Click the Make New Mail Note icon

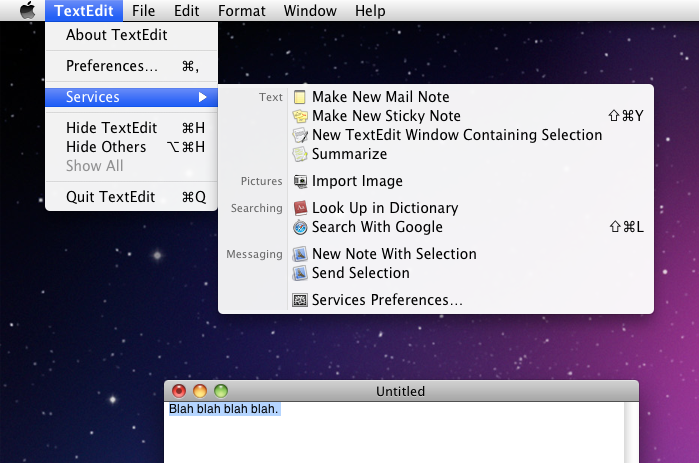[x=300, y=97]
